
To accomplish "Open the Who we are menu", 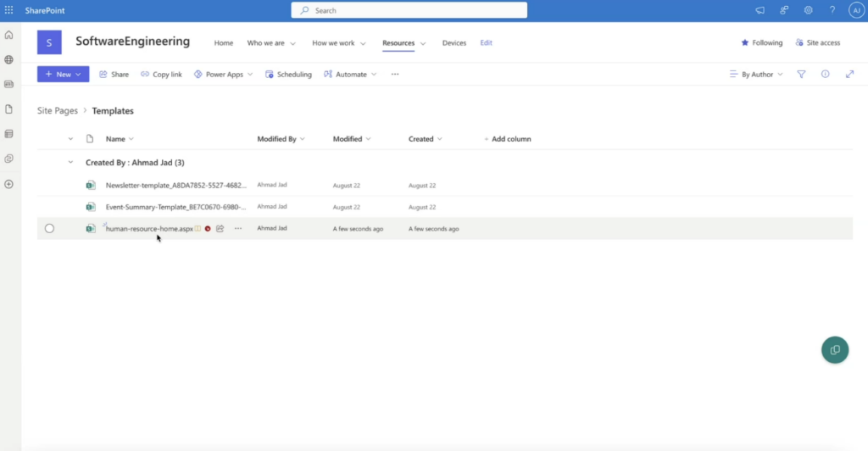I will click(271, 43).
